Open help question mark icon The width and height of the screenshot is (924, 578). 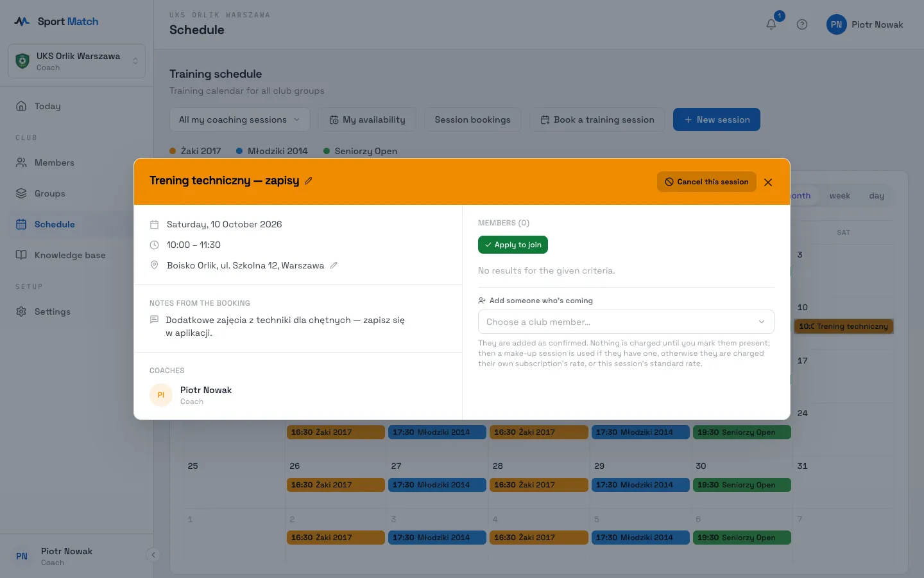coord(802,24)
